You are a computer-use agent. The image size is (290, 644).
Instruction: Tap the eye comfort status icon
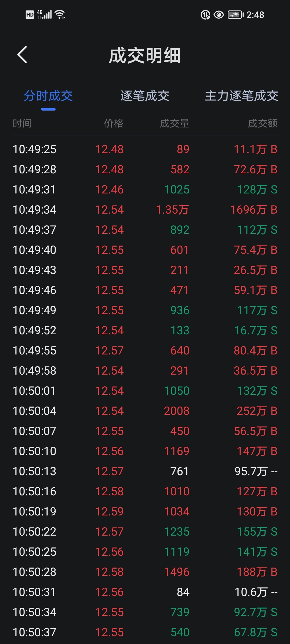(219, 15)
